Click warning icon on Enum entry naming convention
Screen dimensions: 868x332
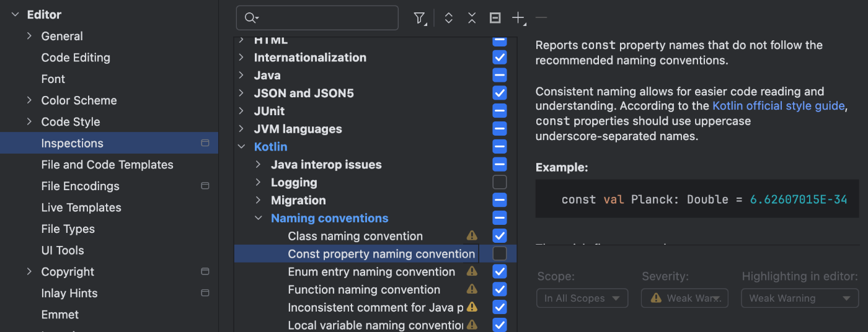(472, 271)
